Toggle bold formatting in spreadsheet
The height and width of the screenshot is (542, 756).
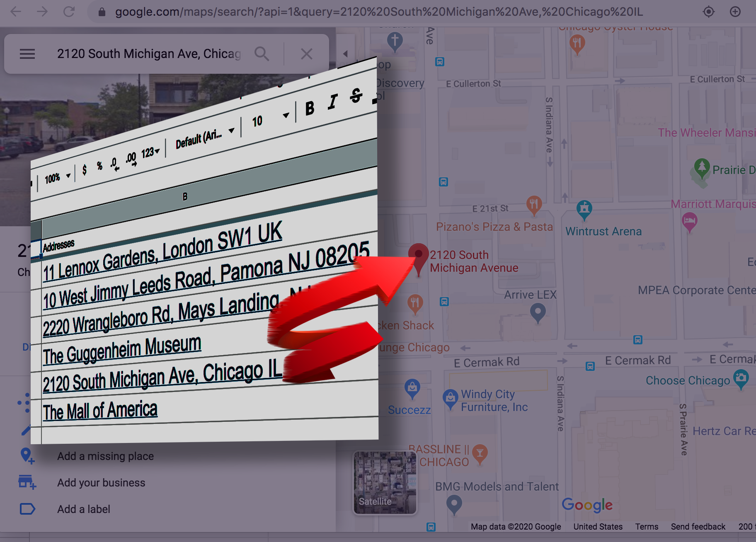[x=310, y=109]
